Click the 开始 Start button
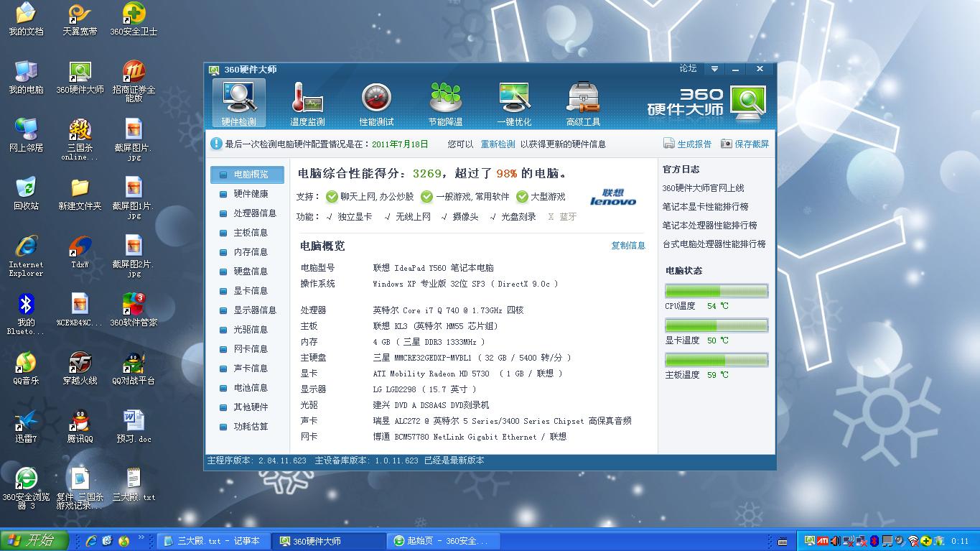 pyautogui.click(x=34, y=541)
